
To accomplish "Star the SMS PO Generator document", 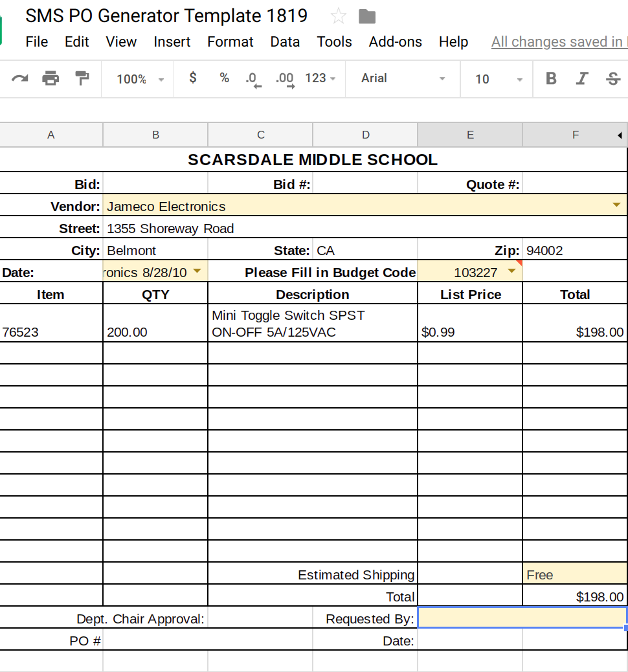I will click(x=338, y=16).
